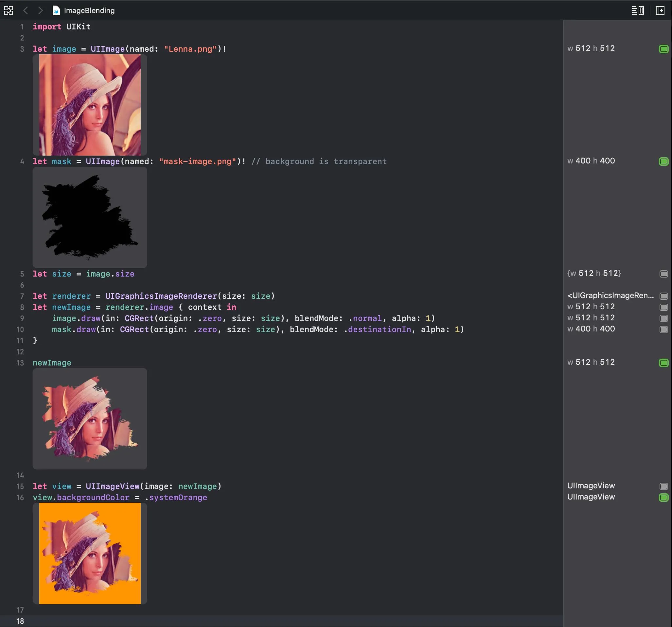Click the Lenna original image preview
672x627 pixels.
(90, 105)
